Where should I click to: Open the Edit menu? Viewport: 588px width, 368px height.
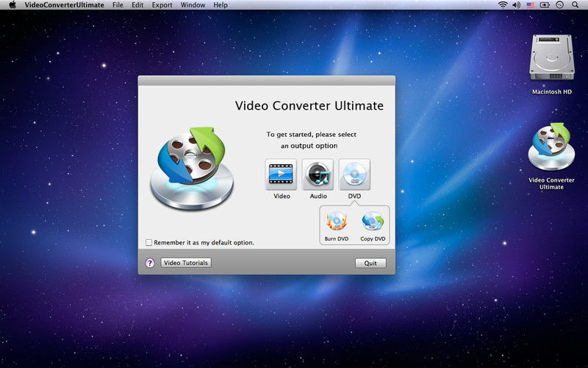[137, 5]
